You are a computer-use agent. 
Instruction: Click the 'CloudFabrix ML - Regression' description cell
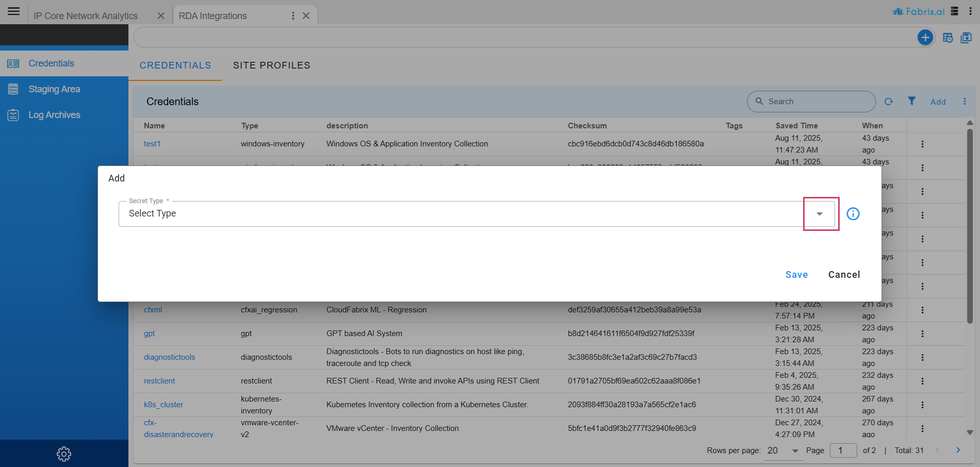point(377,310)
